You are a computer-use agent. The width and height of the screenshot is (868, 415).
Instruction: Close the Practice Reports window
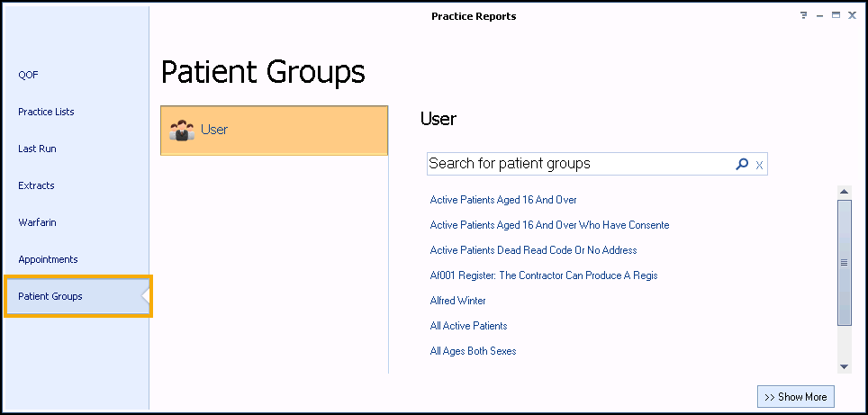coord(852,16)
